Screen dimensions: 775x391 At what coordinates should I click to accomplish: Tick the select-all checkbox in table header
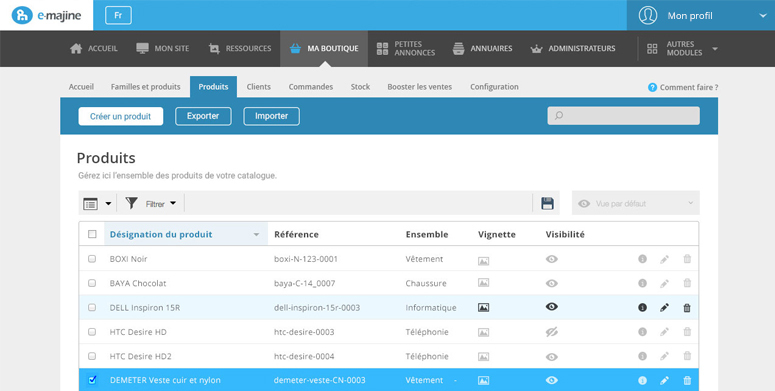tap(92, 234)
